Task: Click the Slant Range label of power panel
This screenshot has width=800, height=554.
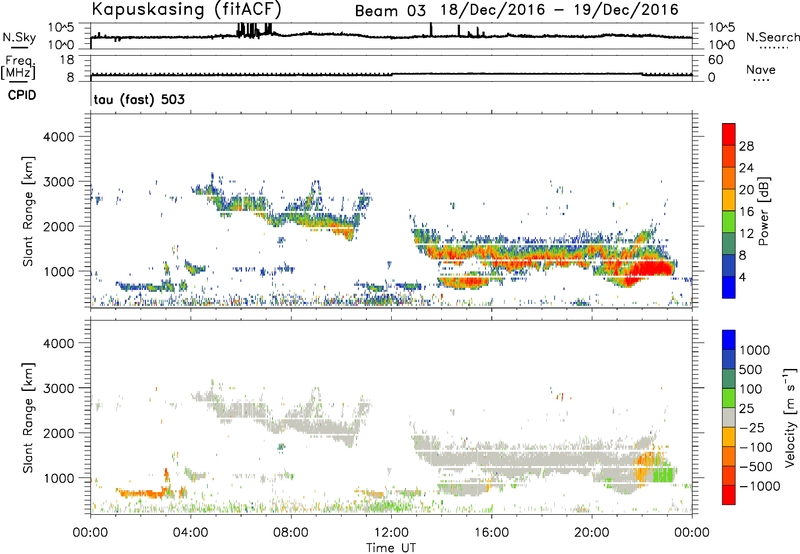Action: point(28,211)
